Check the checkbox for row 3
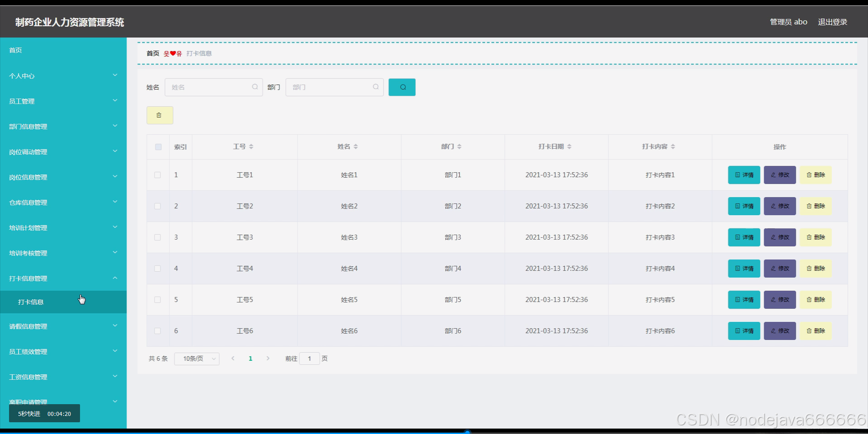Screen dimensions: 868x434 pos(157,237)
